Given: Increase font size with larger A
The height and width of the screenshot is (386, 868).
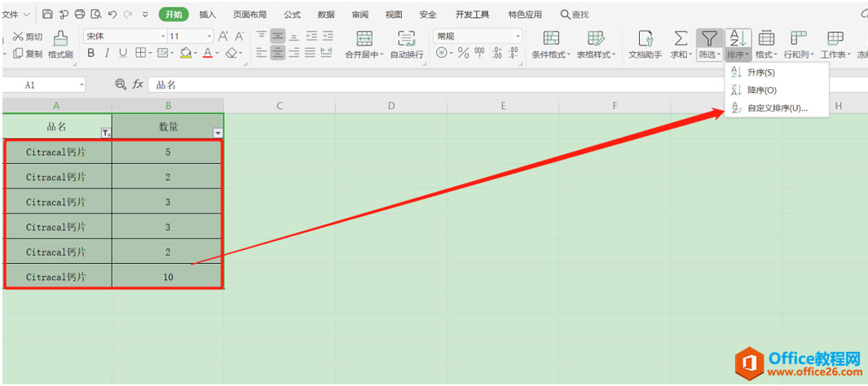Looking at the screenshot, I should point(223,37).
